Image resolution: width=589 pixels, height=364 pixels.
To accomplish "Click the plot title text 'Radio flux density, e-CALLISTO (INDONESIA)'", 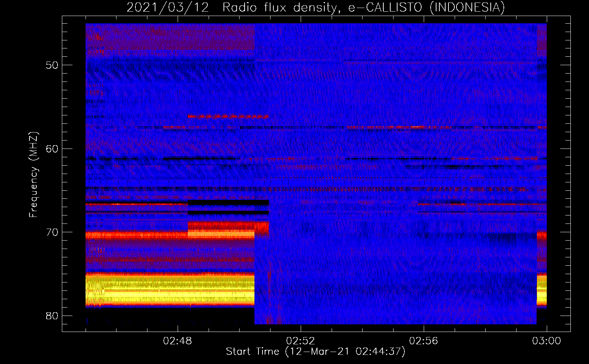I will pos(364,8).
